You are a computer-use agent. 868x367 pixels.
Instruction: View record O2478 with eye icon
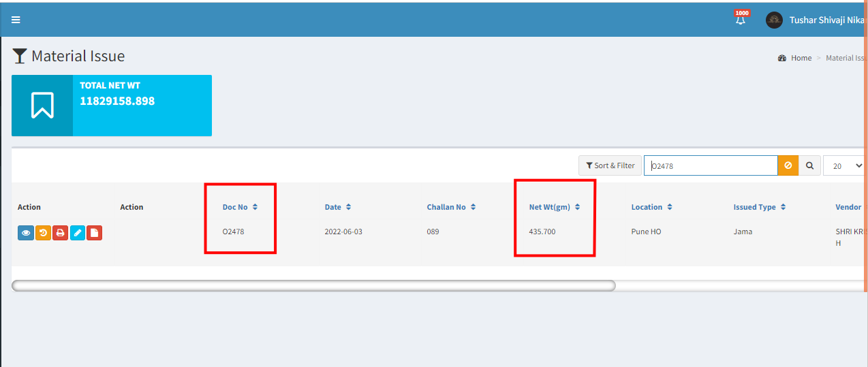(x=26, y=233)
